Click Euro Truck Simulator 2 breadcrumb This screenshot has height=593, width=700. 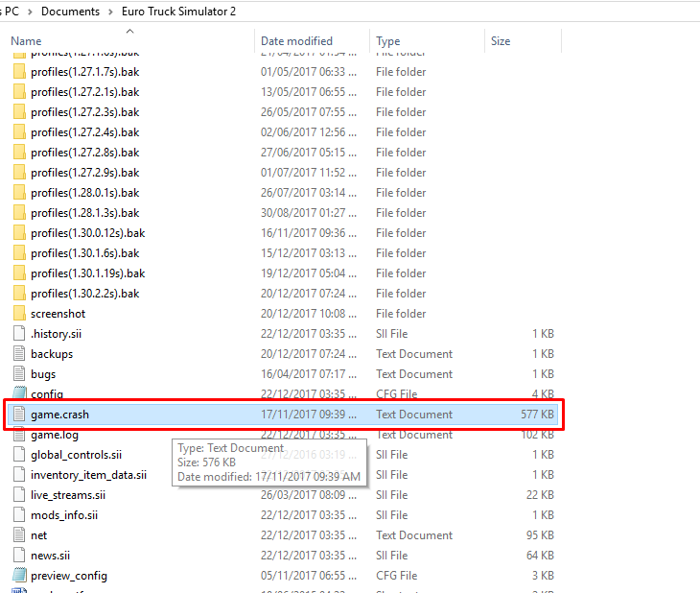click(178, 12)
